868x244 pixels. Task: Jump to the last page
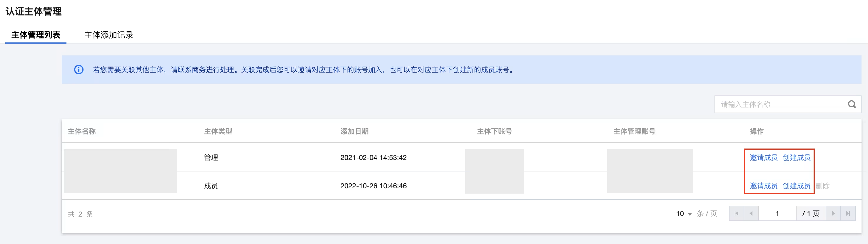848,213
